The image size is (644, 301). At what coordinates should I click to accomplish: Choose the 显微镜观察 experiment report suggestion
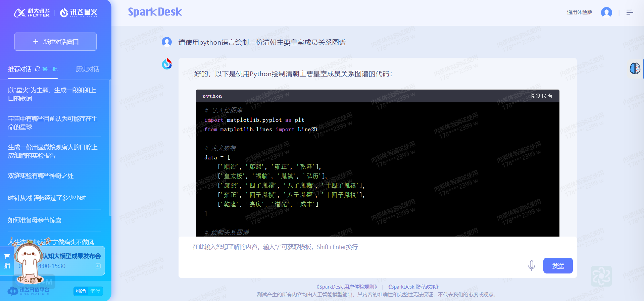click(54, 151)
